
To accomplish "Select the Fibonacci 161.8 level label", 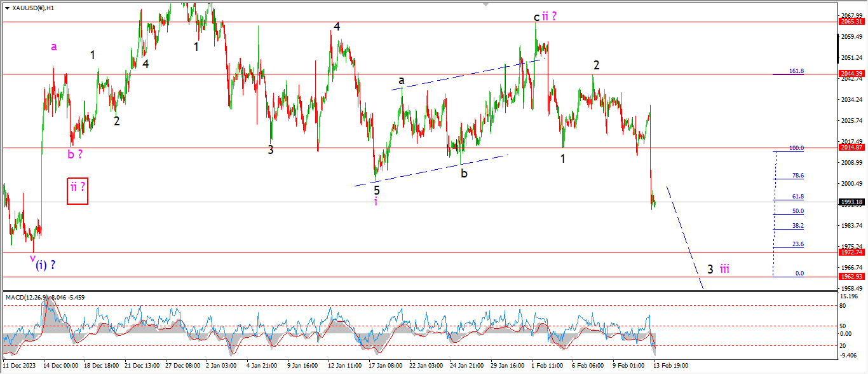I will pyautogui.click(x=797, y=71).
